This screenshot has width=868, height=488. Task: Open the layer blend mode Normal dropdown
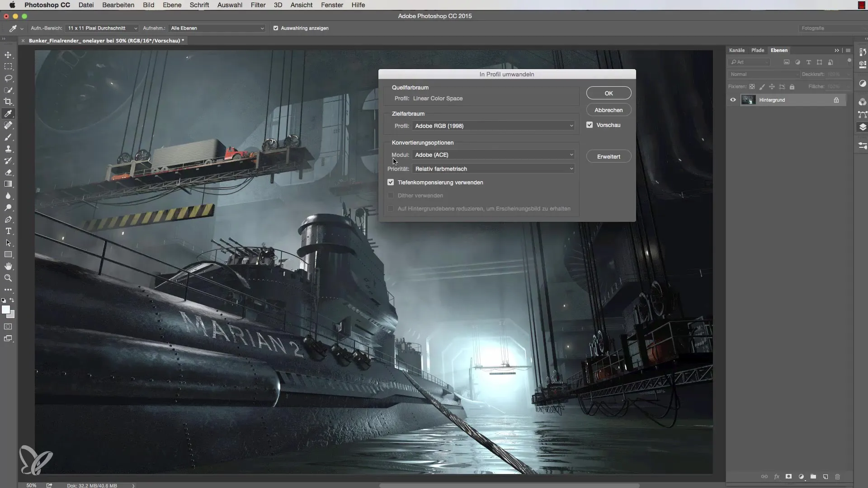click(x=763, y=74)
